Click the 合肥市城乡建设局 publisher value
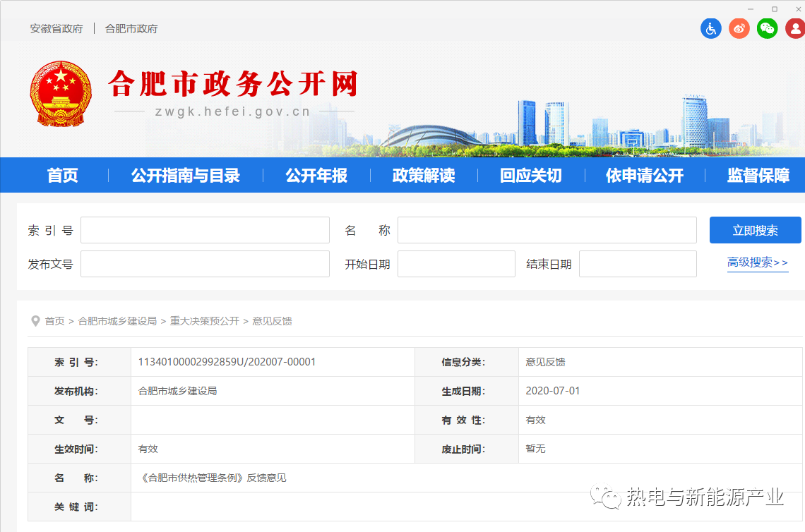Image resolution: width=805 pixels, height=532 pixels. tap(178, 391)
